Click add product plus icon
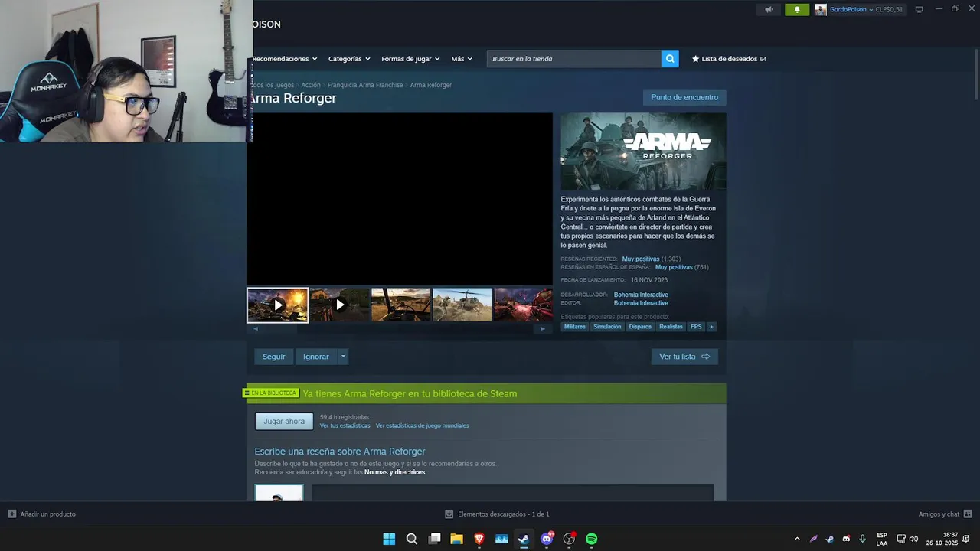Viewport: 980px width, 551px height. (x=11, y=514)
